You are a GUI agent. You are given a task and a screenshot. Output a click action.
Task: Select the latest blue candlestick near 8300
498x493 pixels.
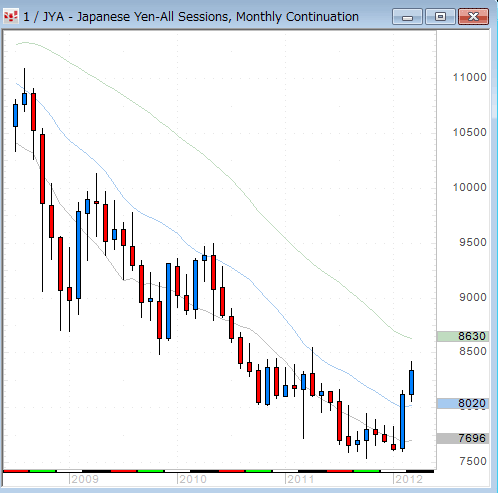412,382
